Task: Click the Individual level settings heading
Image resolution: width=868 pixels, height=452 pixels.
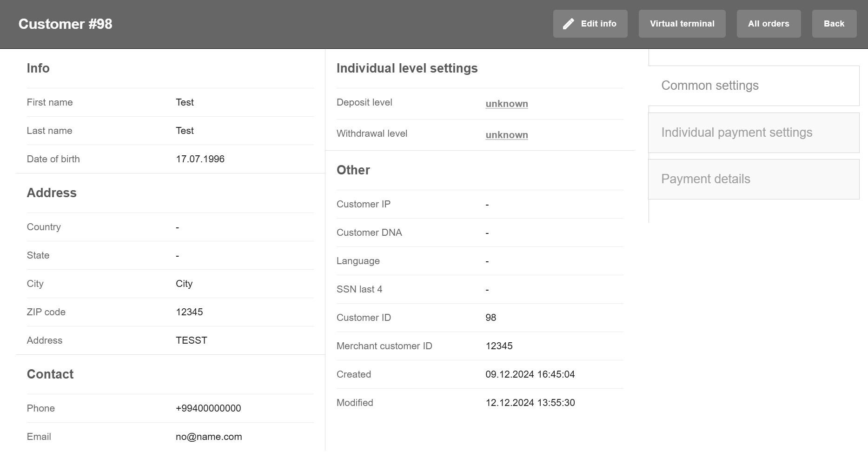Action: (x=407, y=68)
